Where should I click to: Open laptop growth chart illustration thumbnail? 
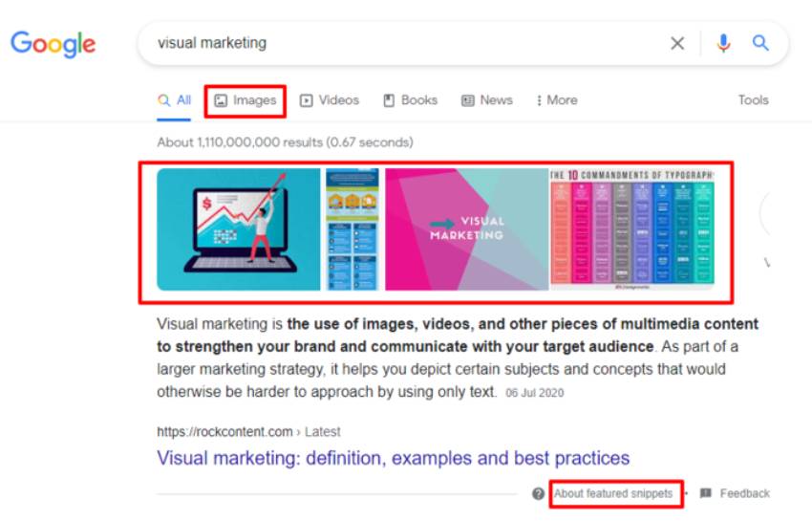(238, 229)
